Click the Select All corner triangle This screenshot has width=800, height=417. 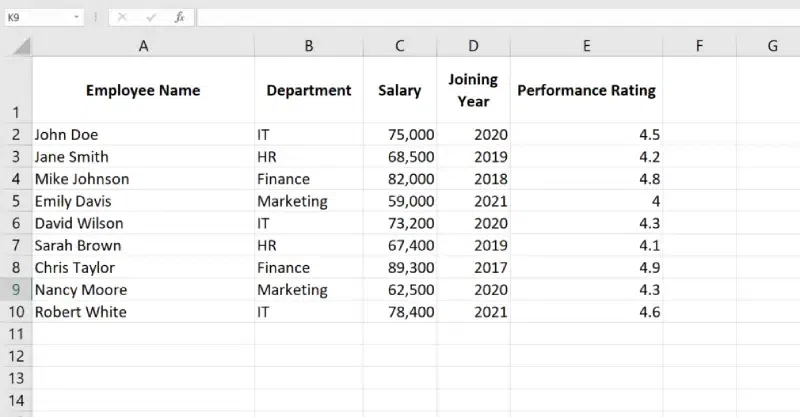click(21, 46)
